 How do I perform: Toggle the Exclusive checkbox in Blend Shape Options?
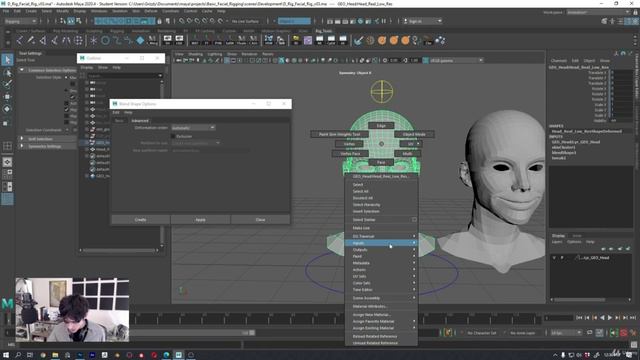pos(173,136)
